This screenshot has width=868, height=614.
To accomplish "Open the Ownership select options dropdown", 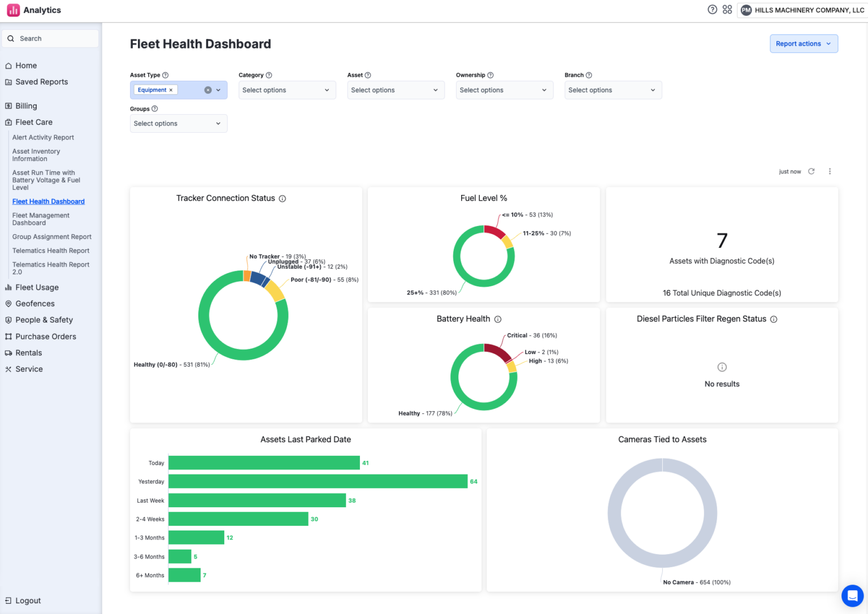I will (504, 90).
